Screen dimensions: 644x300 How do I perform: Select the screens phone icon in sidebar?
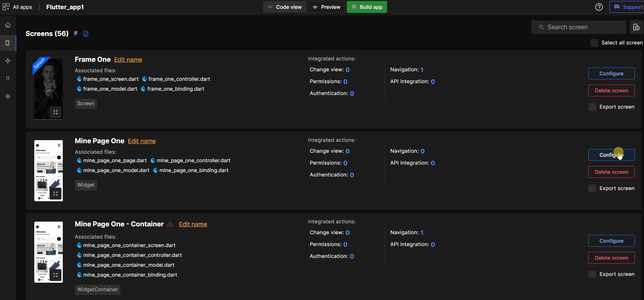[x=8, y=43]
